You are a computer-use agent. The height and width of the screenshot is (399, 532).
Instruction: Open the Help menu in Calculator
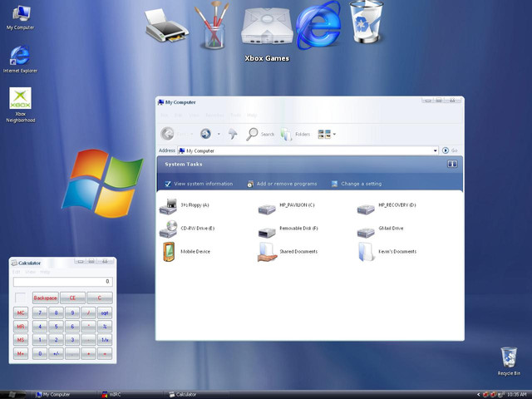click(x=45, y=272)
